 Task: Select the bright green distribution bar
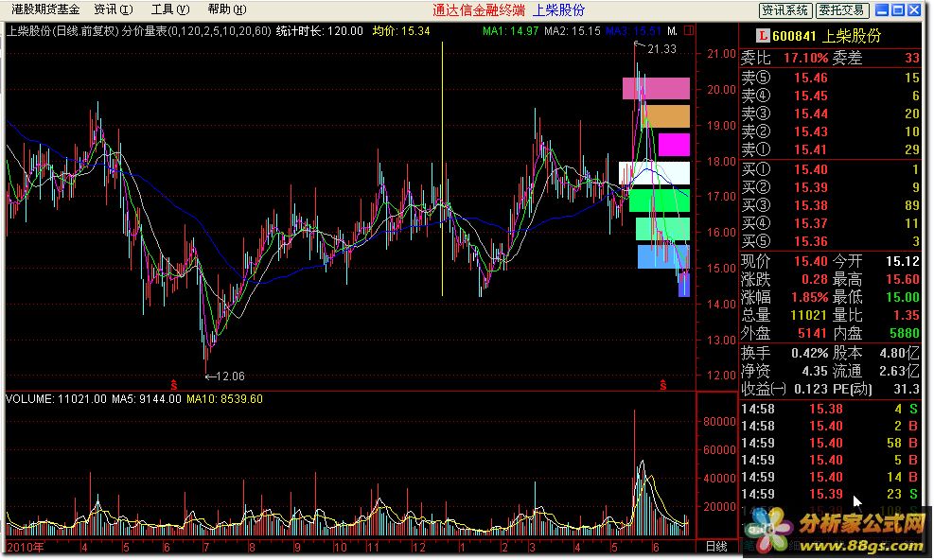pyautogui.click(x=660, y=201)
